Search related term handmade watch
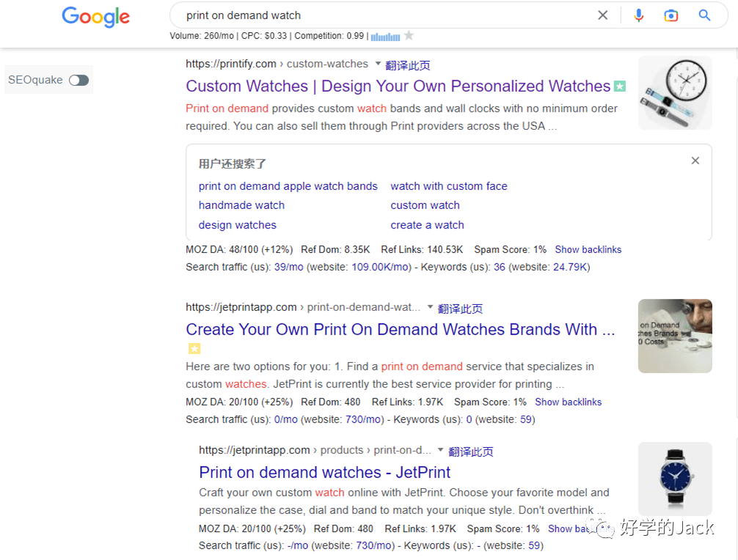This screenshot has width=738, height=560. click(241, 205)
